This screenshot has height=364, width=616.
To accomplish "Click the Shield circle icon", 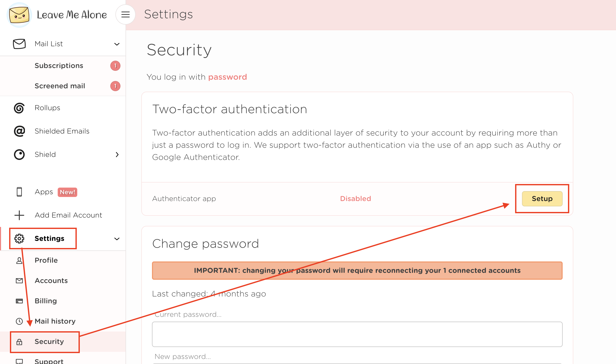I will pos(19,155).
